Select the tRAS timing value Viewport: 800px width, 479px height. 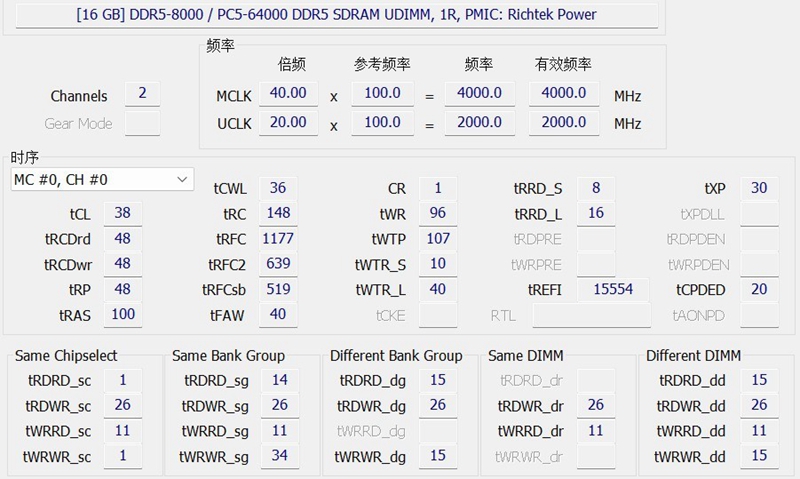pyautogui.click(x=123, y=315)
